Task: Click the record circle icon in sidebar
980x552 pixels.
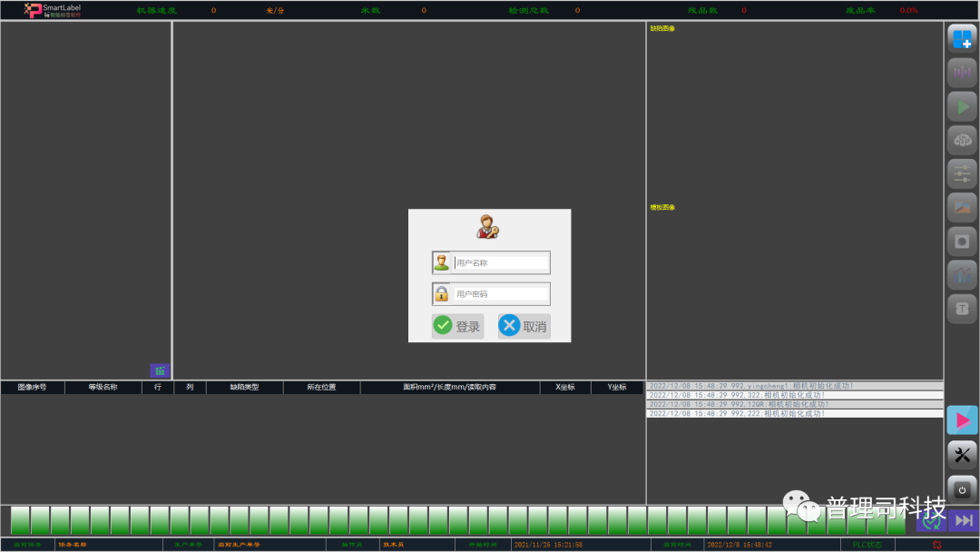Action: point(962,241)
